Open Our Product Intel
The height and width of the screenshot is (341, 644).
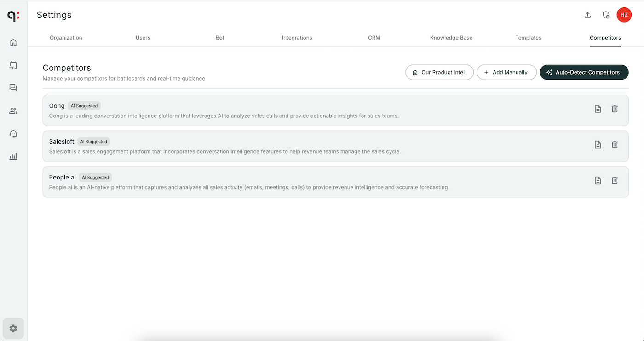pos(439,72)
